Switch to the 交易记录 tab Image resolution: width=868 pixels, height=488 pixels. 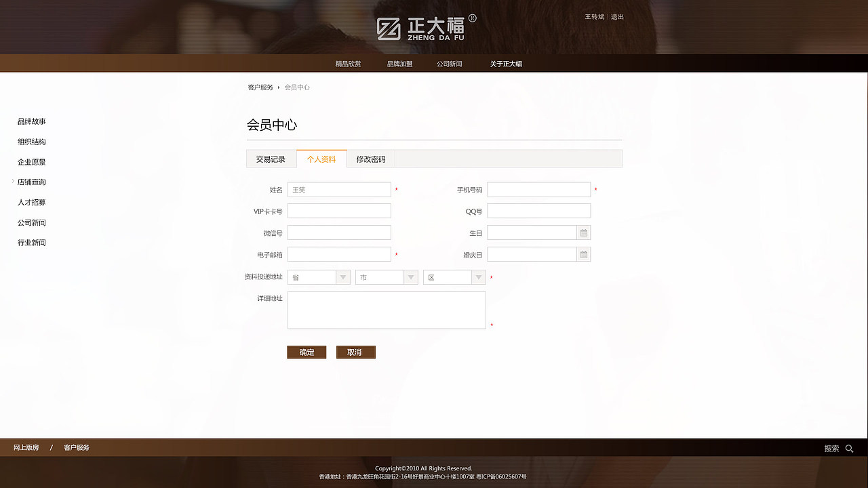271,159
